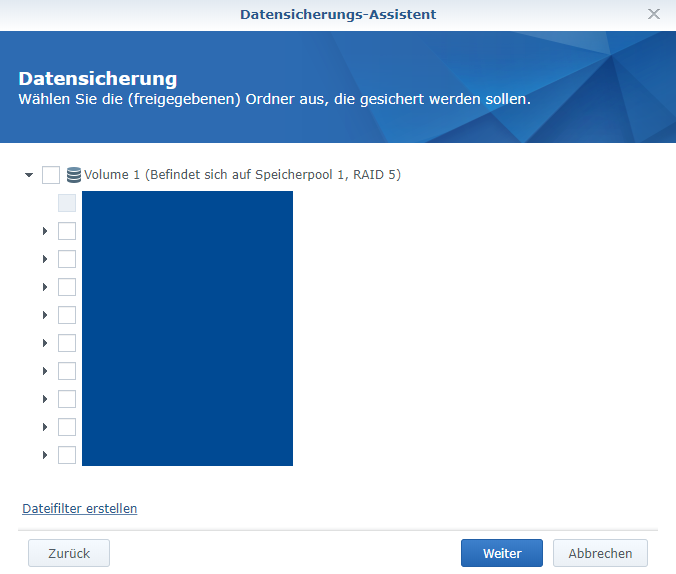Expand the ninth folder row under Volume 1
This screenshot has width=676, height=574.
click(x=45, y=427)
